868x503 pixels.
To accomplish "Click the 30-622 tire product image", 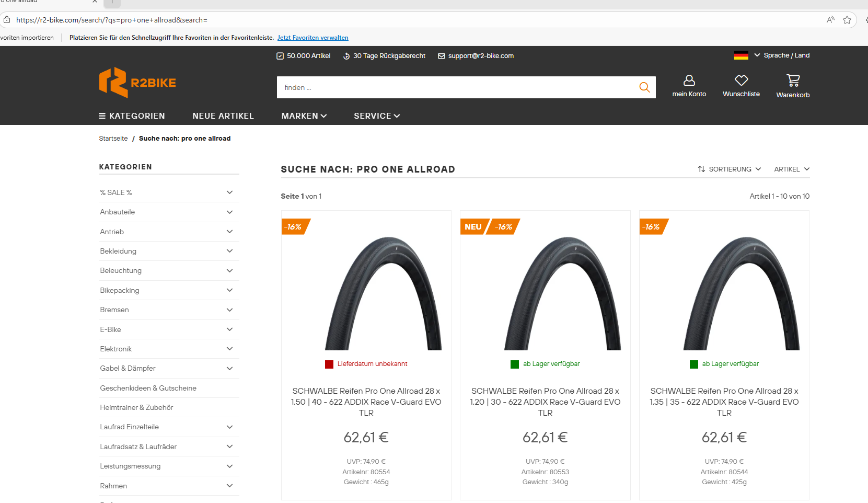I will click(562, 293).
